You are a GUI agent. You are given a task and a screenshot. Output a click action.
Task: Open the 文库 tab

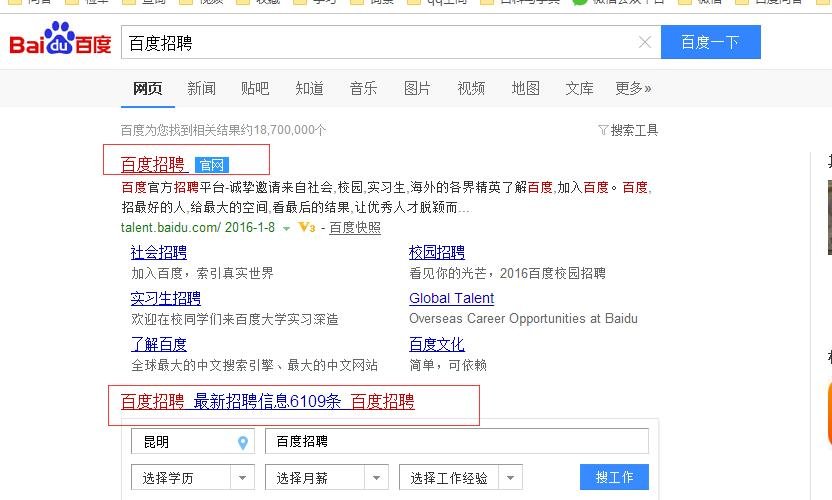tap(579, 88)
